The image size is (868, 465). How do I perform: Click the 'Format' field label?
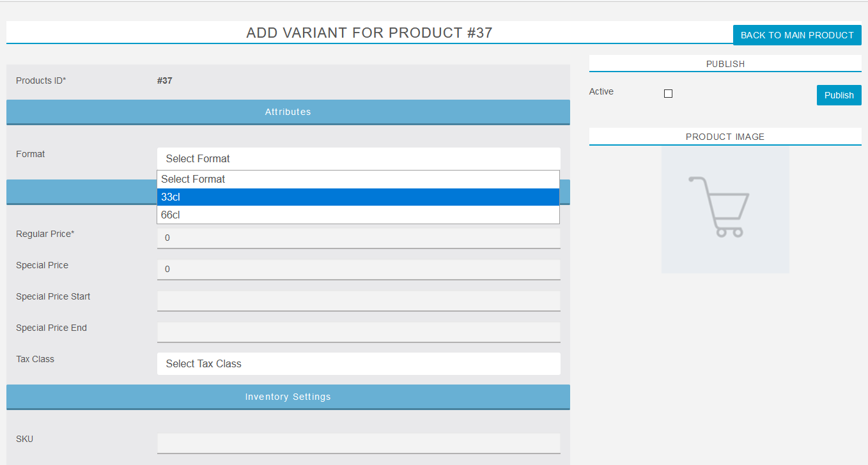coord(30,154)
